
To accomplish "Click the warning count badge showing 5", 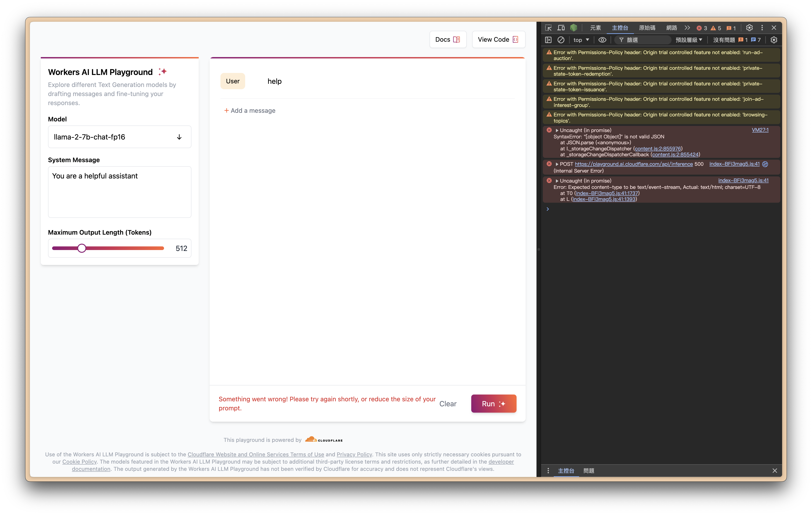I will pyautogui.click(x=716, y=28).
